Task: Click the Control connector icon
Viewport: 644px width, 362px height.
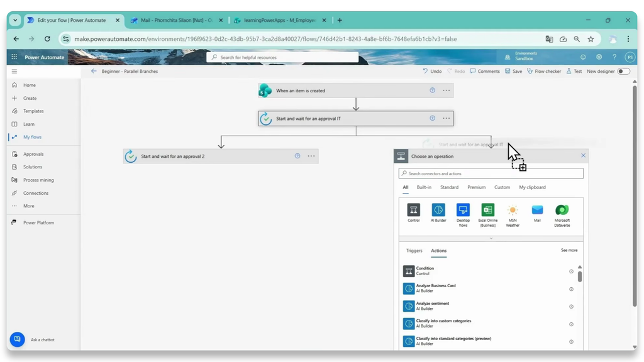Action: click(x=414, y=210)
